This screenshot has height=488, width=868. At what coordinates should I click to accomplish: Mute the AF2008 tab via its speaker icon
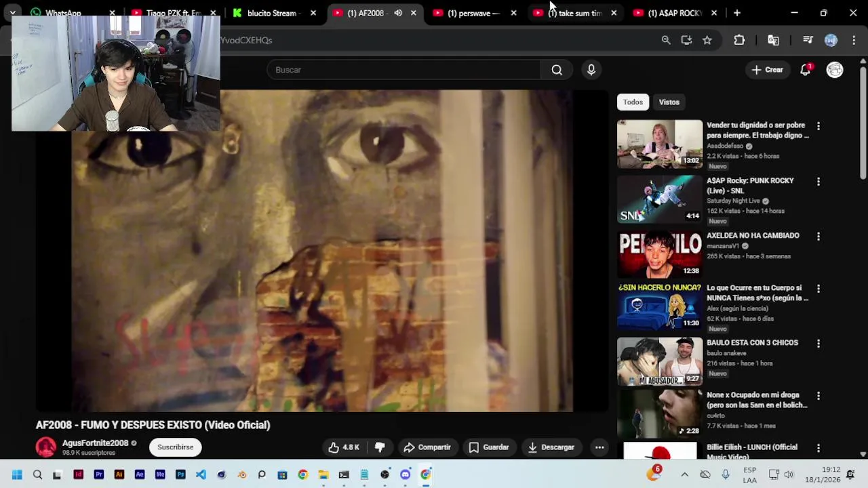(398, 13)
